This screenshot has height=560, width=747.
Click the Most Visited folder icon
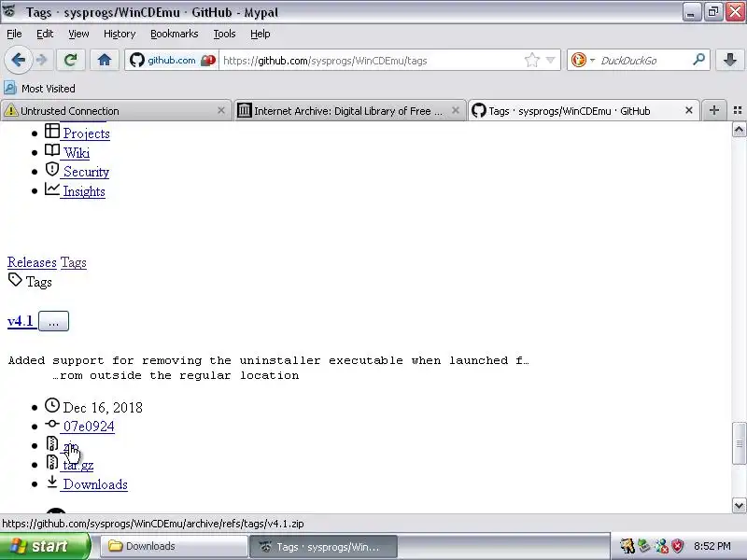point(10,88)
